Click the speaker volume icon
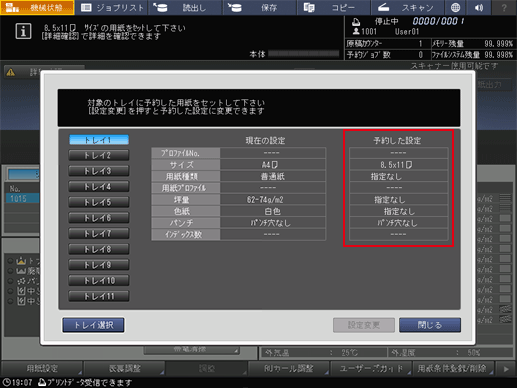Screen dimensions: 517x388 [479, 7]
